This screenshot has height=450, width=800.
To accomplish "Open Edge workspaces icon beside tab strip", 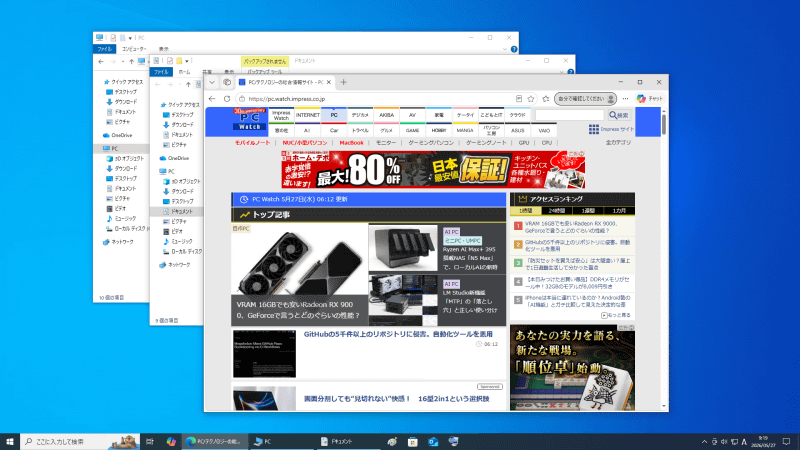I will (x=227, y=82).
